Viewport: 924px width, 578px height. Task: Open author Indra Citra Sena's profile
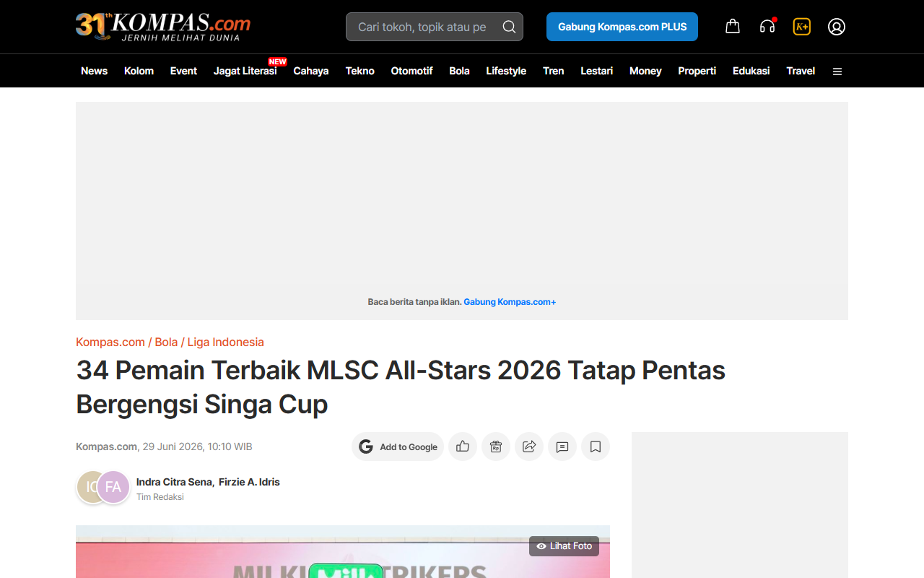174,482
